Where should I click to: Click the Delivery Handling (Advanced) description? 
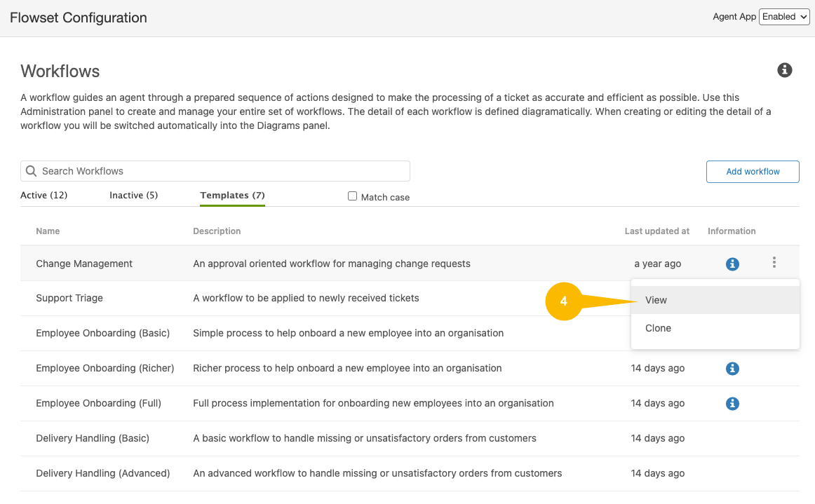(x=377, y=474)
